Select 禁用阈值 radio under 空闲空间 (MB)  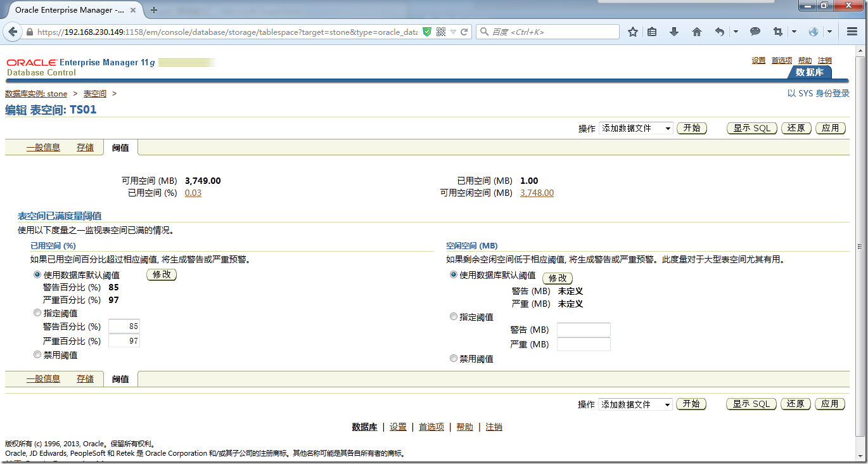click(453, 359)
